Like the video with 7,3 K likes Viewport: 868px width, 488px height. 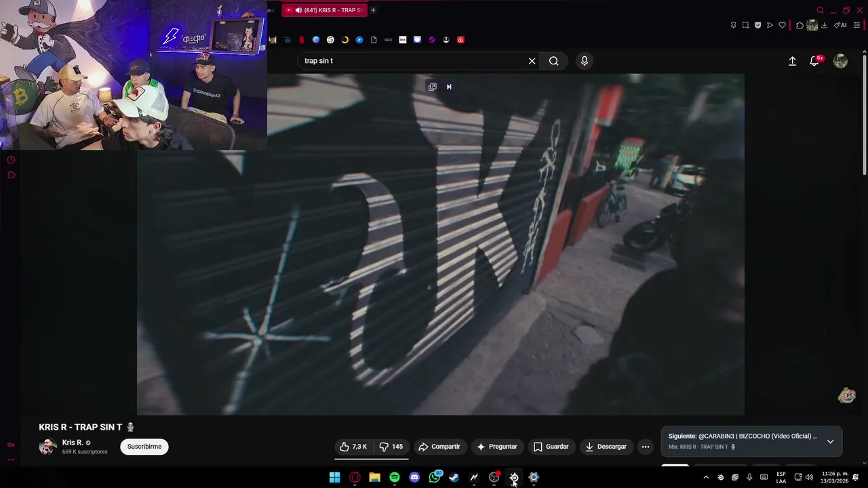pyautogui.click(x=353, y=447)
